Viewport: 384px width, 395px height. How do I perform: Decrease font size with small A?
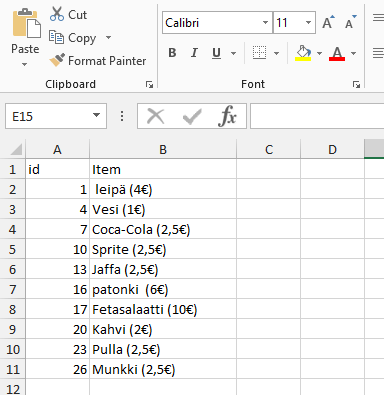point(350,23)
